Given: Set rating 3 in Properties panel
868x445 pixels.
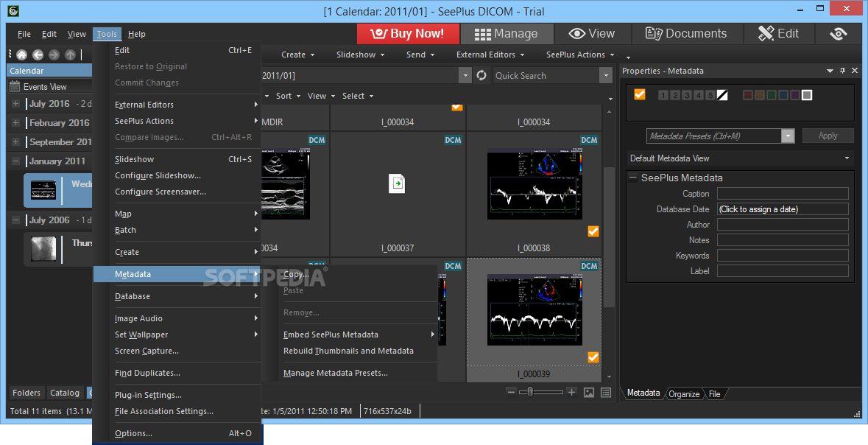Looking at the screenshot, I should click(686, 95).
